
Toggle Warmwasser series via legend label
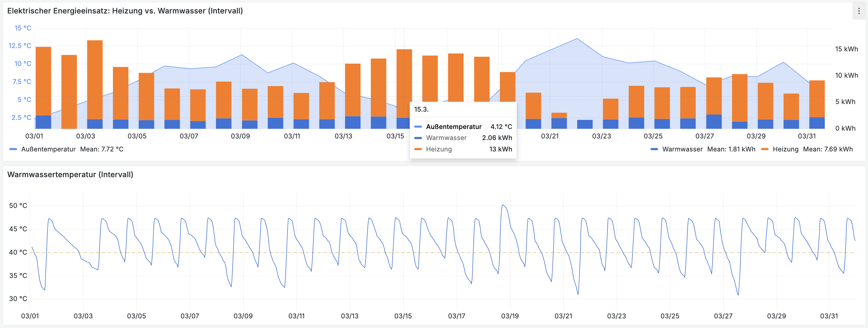click(682, 149)
